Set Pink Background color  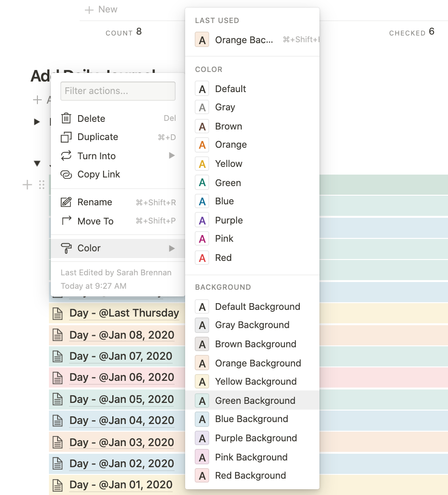252,457
